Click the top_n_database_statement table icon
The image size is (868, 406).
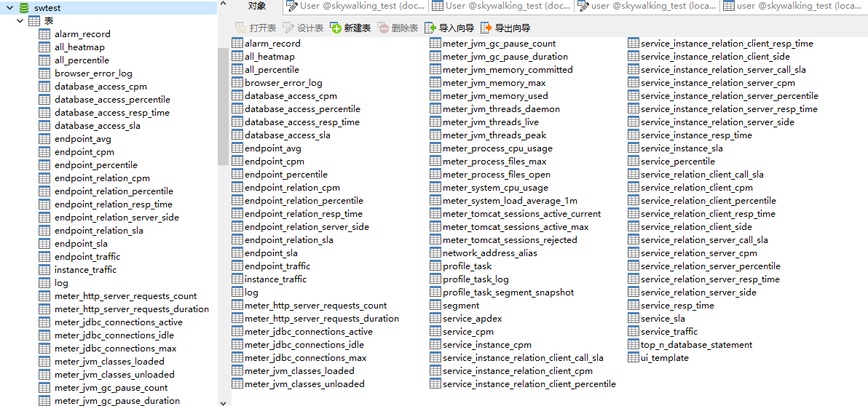tap(634, 345)
